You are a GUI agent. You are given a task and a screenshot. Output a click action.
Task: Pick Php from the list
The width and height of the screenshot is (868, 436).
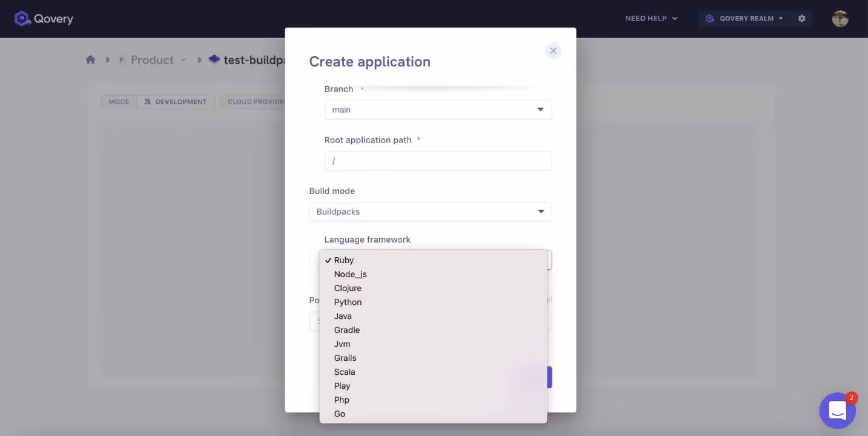433,400
